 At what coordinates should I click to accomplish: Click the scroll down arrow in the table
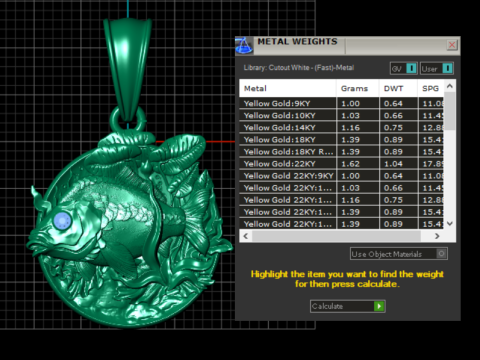450,223
